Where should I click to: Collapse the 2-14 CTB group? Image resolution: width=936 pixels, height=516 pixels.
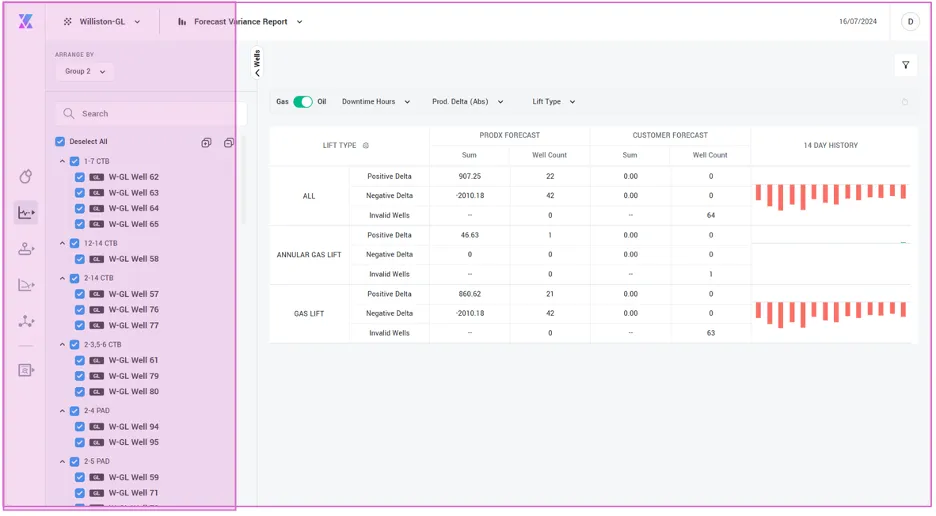[62, 278]
